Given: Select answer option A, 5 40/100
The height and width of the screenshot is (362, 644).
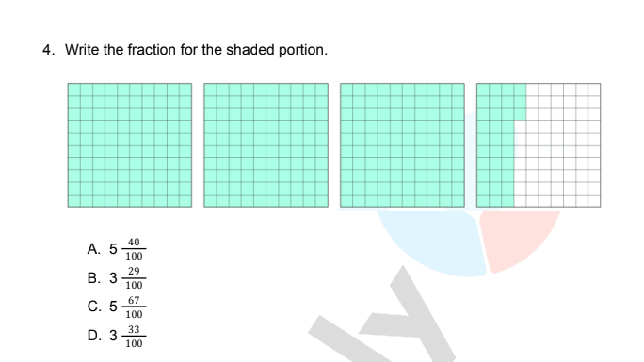Looking at the screenshot, I should 116,249.
